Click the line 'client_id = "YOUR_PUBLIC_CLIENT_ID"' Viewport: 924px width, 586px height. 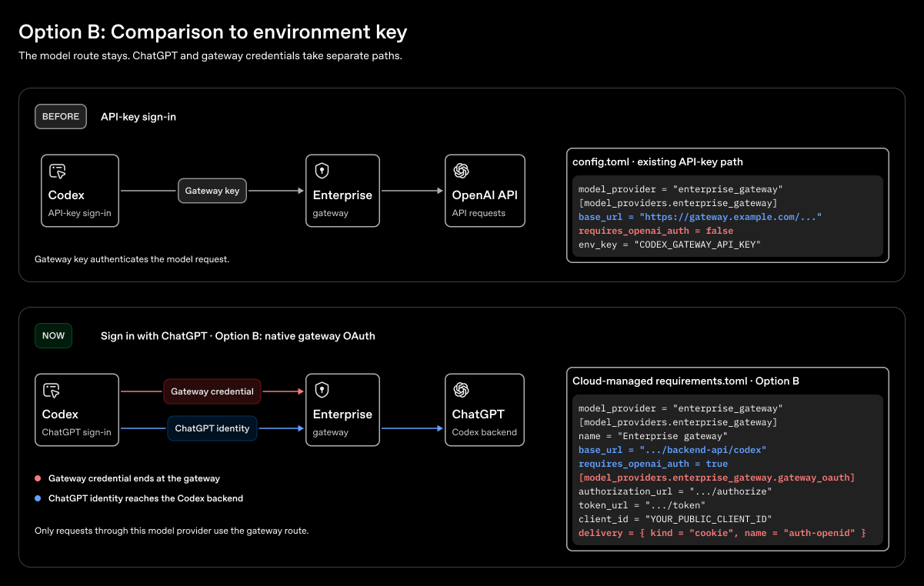point(675,519)
